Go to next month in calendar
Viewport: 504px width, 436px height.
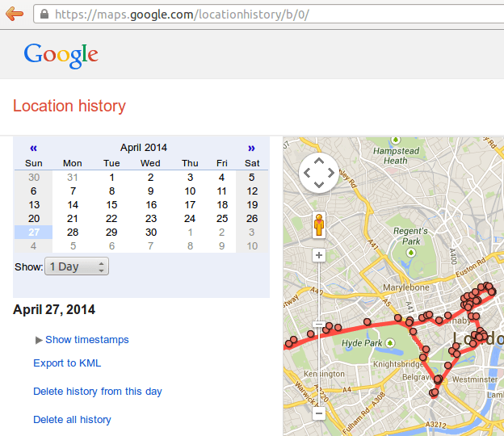[x=251, y=148]
